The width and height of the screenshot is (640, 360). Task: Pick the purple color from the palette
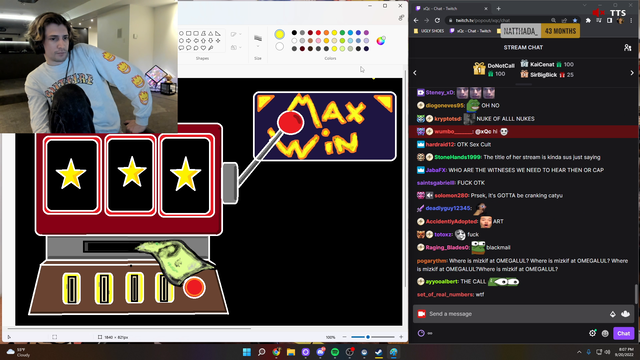(366, 33)
